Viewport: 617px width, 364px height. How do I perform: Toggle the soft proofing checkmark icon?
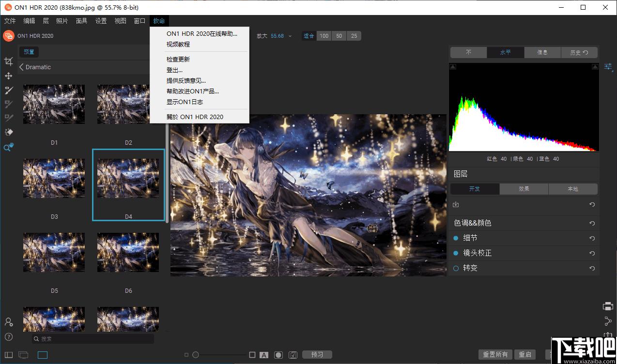tap(293, 355)
